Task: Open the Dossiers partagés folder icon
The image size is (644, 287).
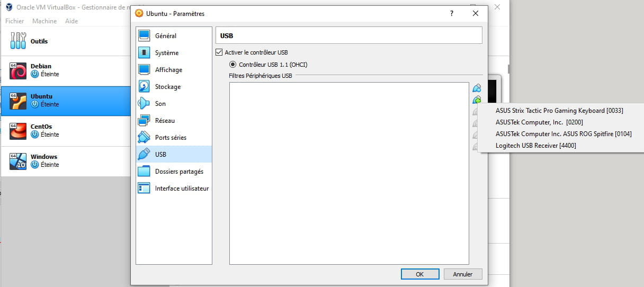Action: pos(144,172)
